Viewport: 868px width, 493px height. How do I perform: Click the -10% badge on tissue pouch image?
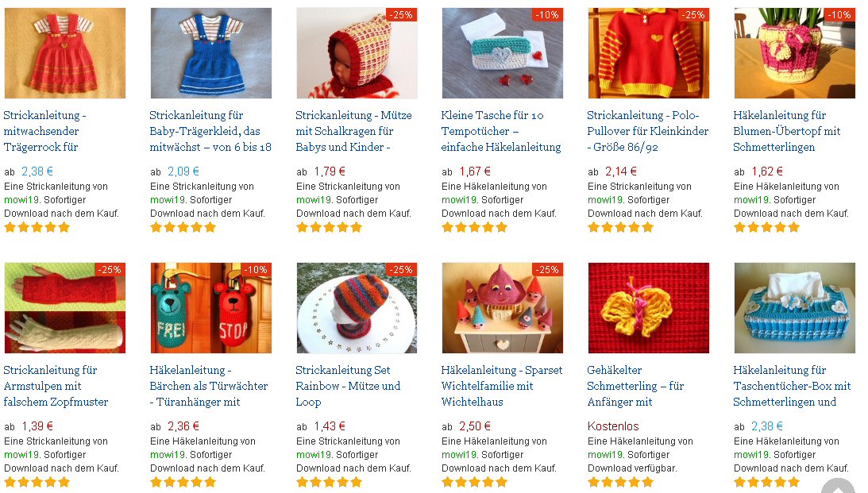pos(547,15)
